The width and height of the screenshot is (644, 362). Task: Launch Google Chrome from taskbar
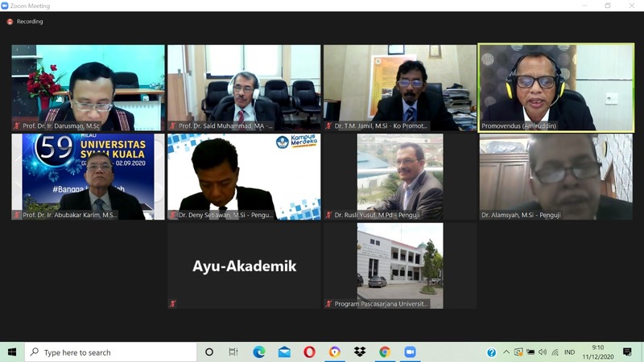pos(385,352)
